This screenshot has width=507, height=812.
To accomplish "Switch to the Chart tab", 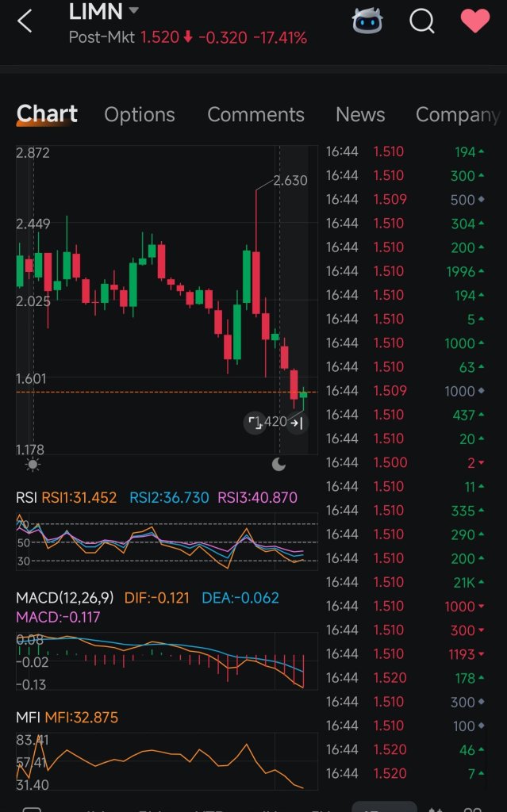I will pos(47,114).
